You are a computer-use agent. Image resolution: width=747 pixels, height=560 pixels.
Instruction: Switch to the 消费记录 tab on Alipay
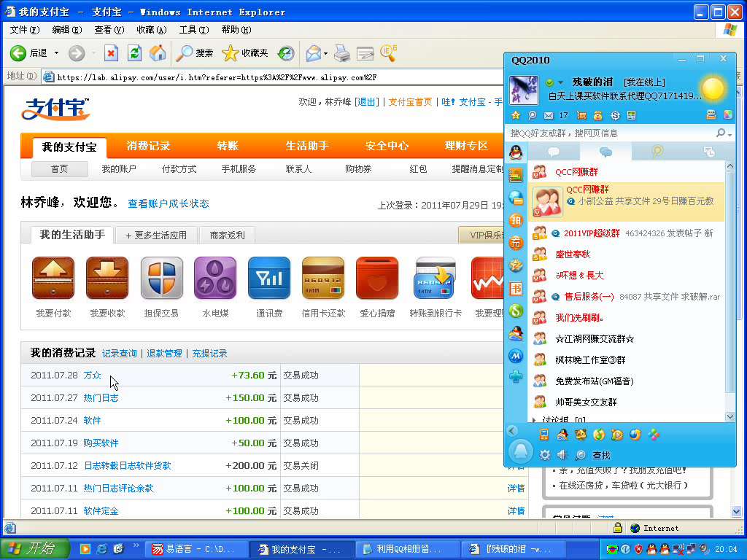click(148, 146)
